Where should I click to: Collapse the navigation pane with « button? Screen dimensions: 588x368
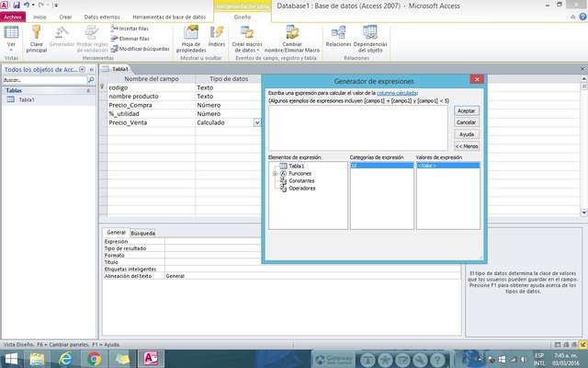92,70
